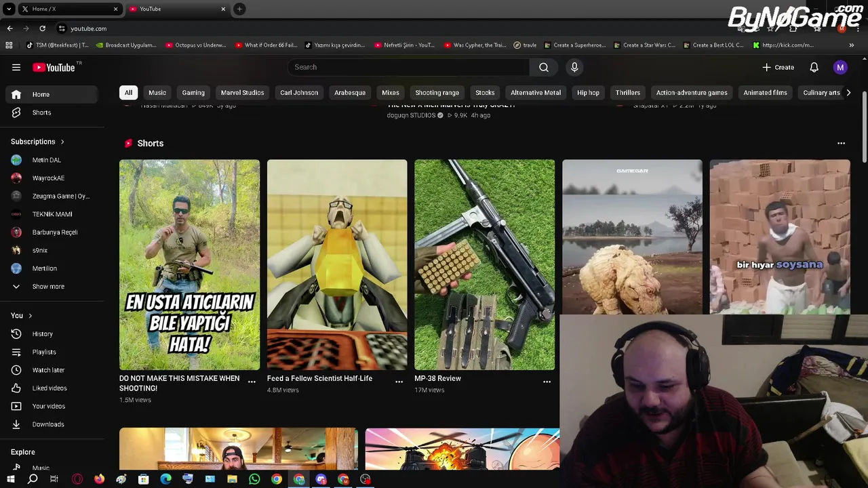
Task: Select the Music filter chip
Action: pos(157,93)
